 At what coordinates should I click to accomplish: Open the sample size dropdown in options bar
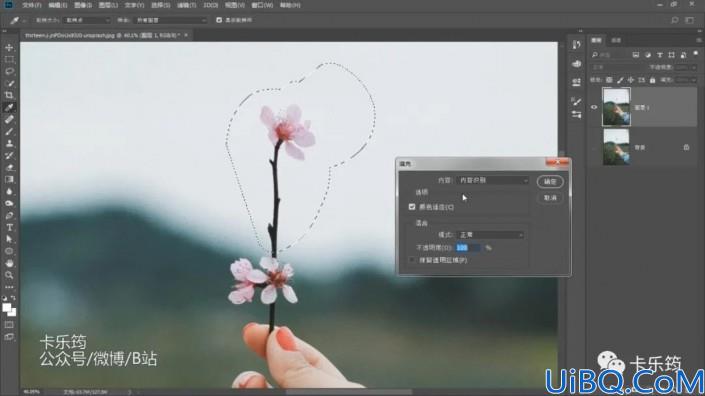coord(87,20)
